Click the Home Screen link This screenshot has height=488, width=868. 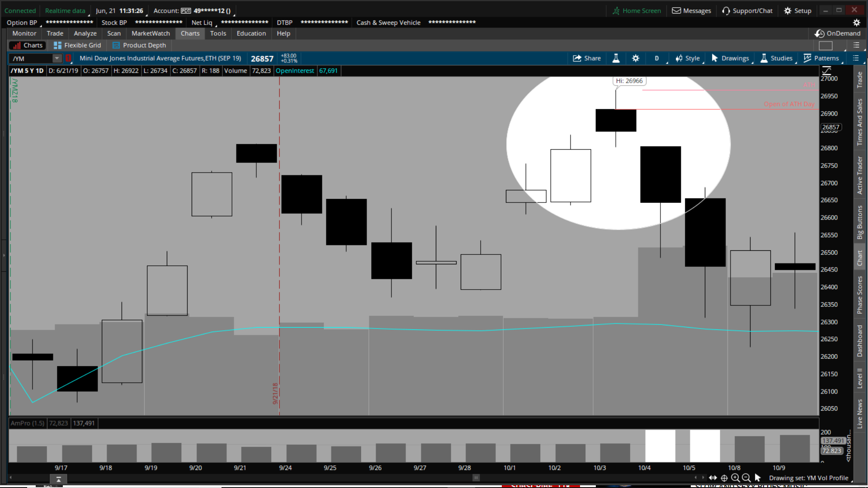[x=637, y=11]
